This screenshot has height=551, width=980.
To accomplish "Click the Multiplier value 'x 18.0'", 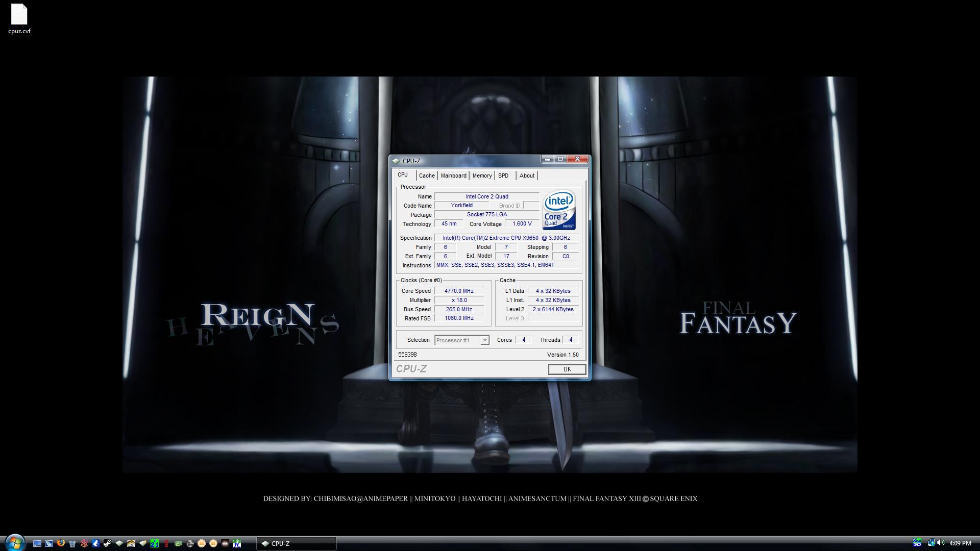I will [x=459, y=300].
